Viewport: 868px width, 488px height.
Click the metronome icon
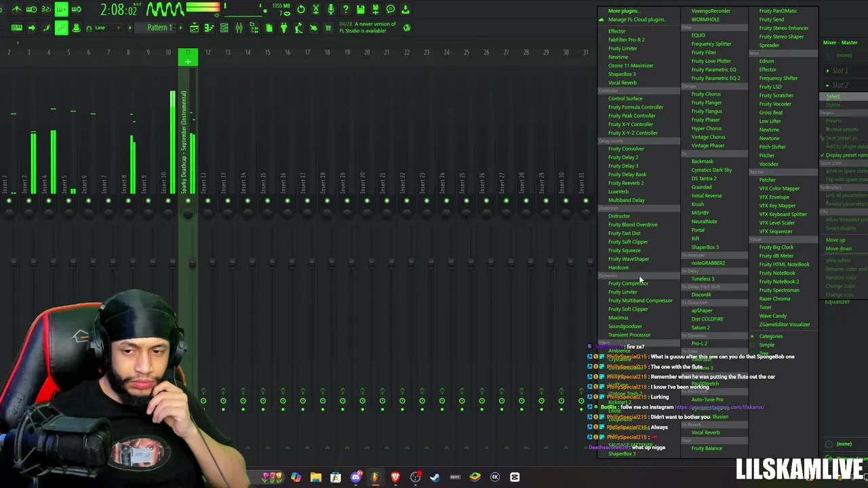(16, 9)
